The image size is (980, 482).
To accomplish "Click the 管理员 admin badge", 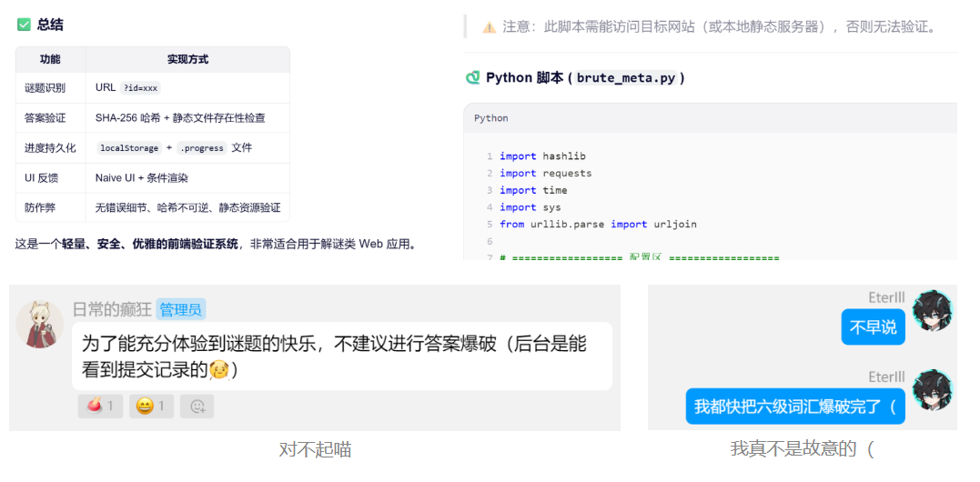I will 180,309.
